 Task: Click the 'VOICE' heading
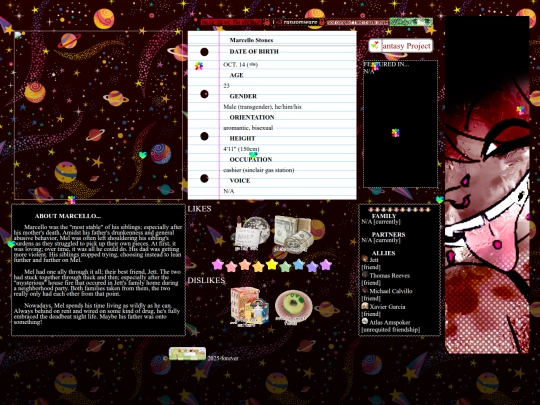(x=240, y=180)
